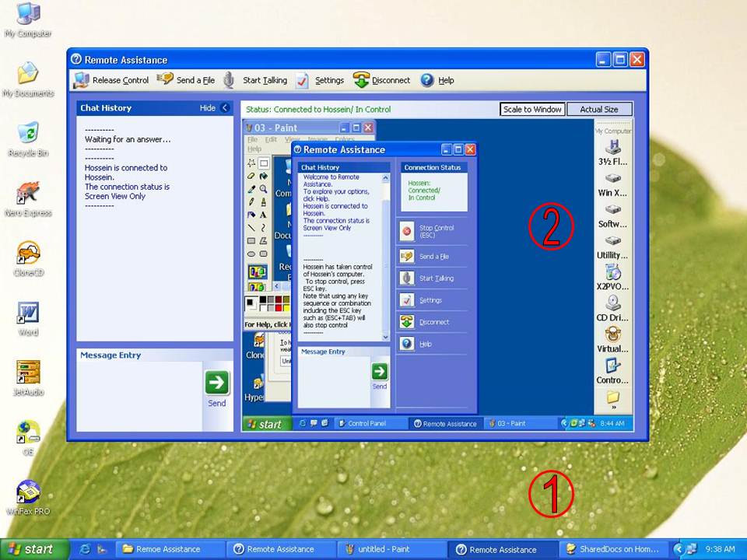The image size is (747, 560).
Task: Switch to SharedDocs taskbar item
Action: click(615, 549)
